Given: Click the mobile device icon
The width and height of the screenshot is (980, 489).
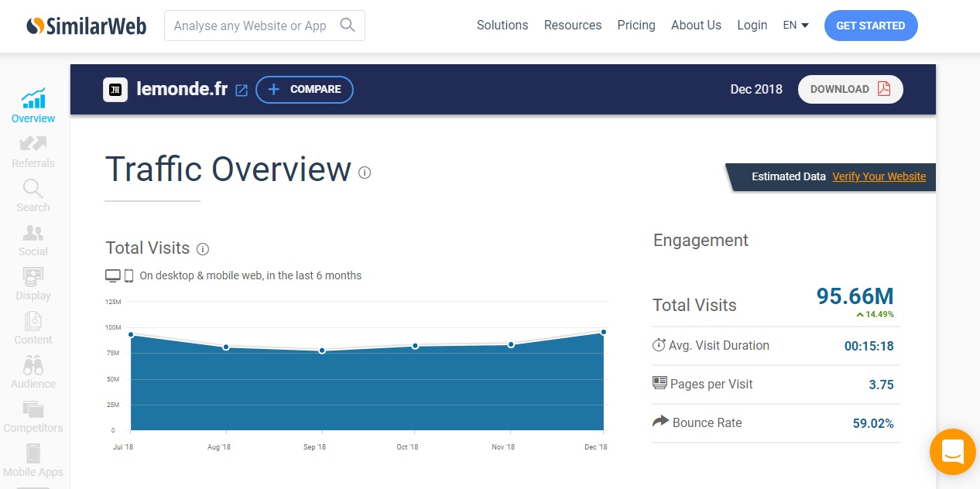Looking at the screenshot, I should pyautogui.click(x=128, y=275).
